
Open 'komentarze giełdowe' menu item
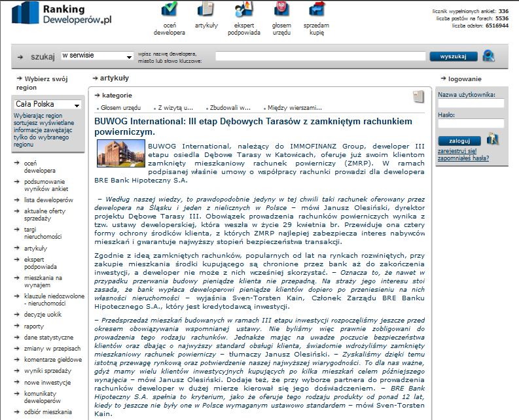pyautogui.click(x=53, y=359)
